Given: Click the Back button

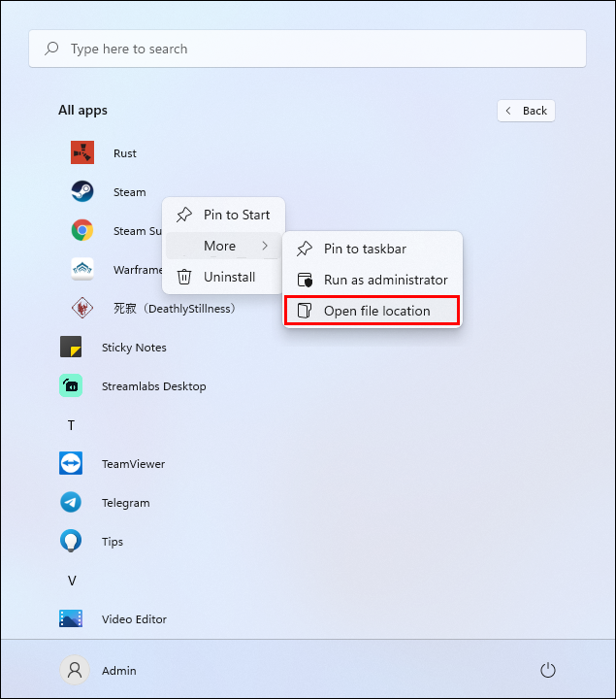Looking at the screenshot, I should coord(526,111).
